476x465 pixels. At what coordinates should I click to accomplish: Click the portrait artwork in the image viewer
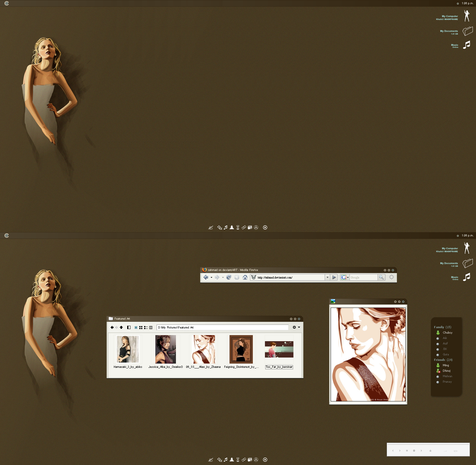coord(368,355)
